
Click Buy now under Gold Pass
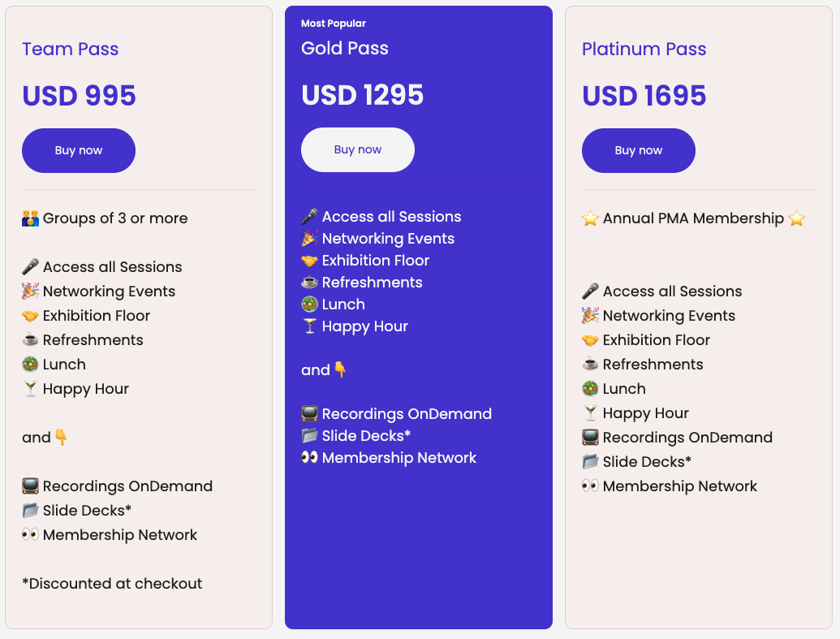358,149
